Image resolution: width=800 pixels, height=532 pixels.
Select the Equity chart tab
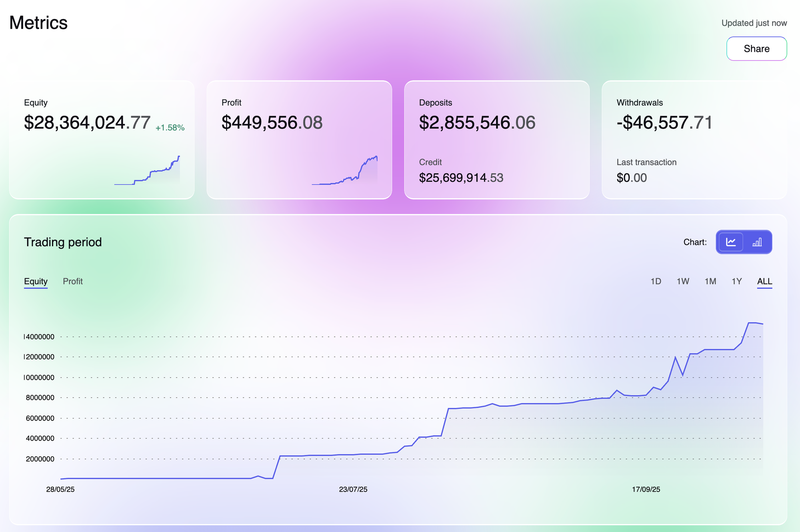pyautogui.click(x=36, y=281)
